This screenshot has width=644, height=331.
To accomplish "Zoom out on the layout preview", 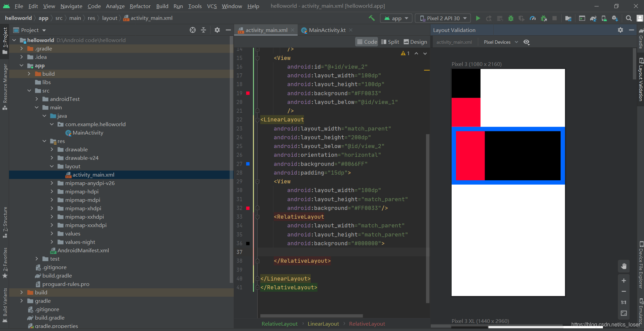I will (624, 291).
